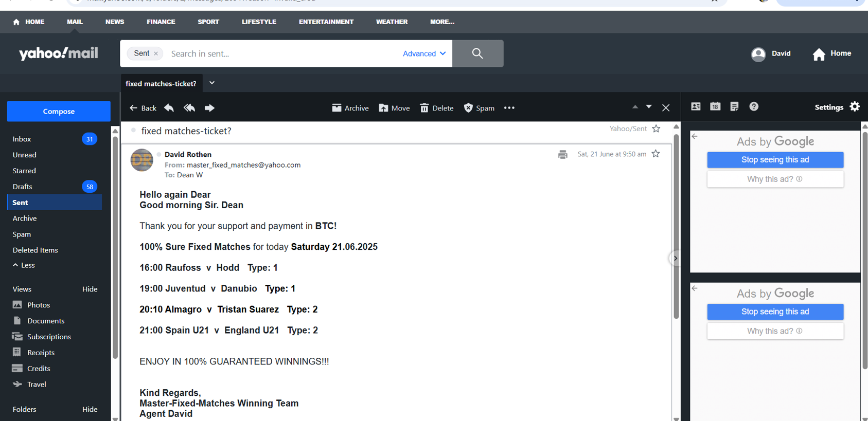The width and height of the screenshot is (868, 421).
Task: Delete the open email
Action: pos(437,108)
